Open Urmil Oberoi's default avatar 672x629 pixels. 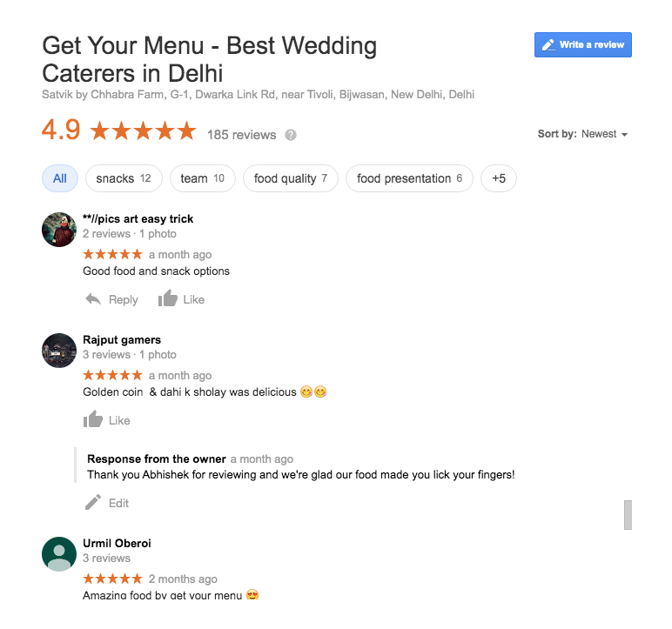[x=59, y=554]
